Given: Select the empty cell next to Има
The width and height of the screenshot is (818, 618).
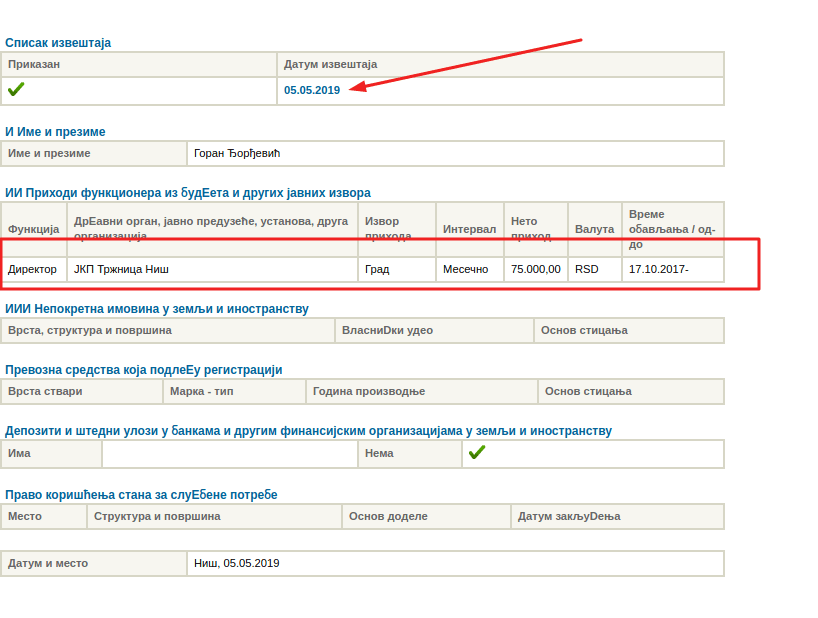Looking at the screenshot, I should pos(230,453).
